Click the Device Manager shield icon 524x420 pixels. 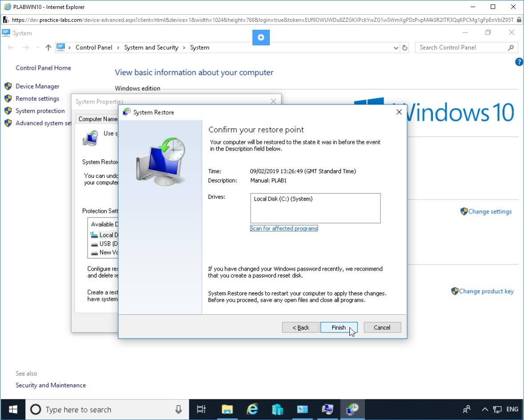click(x=8, y=86)
